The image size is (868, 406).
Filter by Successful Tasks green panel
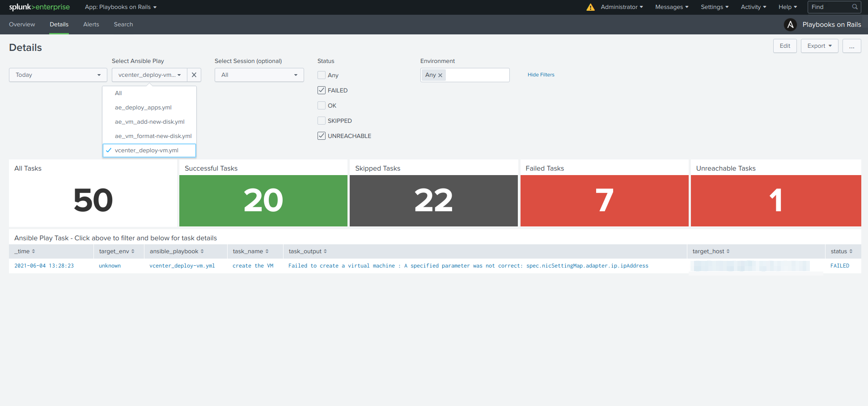click(263, 201)
